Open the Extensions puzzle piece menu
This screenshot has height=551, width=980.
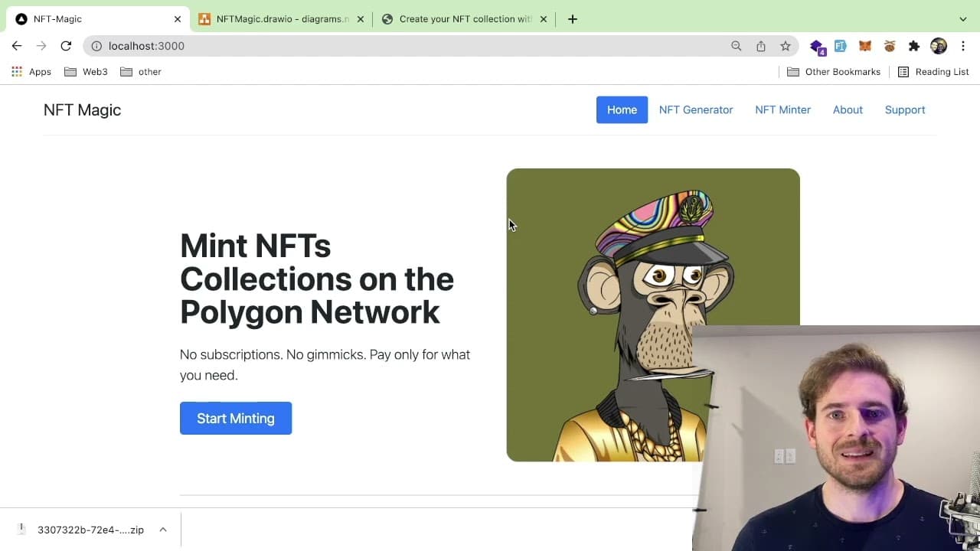914,46
